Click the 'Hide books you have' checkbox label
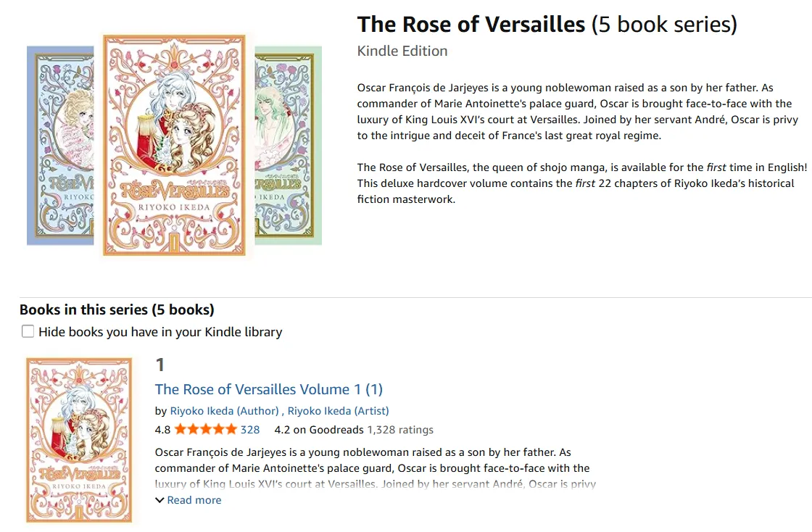Image resolution: width=812 pixels, height=532 pixels. [x=160, y=332]
